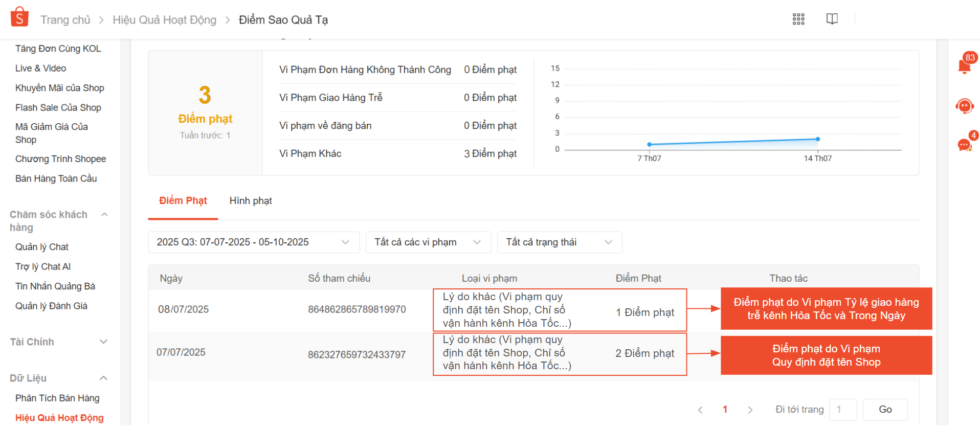Click the Shopee logo icon
Screen dimensions: 980x428
(19, 17)
